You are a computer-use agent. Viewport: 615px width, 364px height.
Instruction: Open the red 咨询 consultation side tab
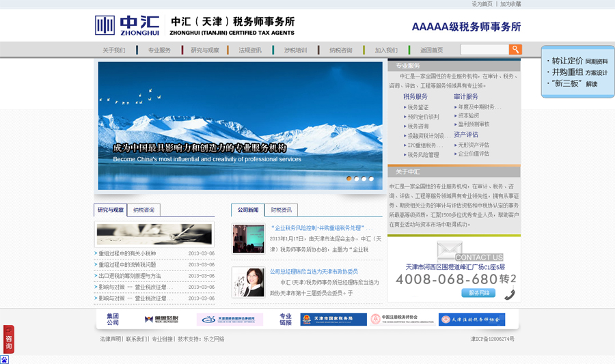click(x=9, y=339)
